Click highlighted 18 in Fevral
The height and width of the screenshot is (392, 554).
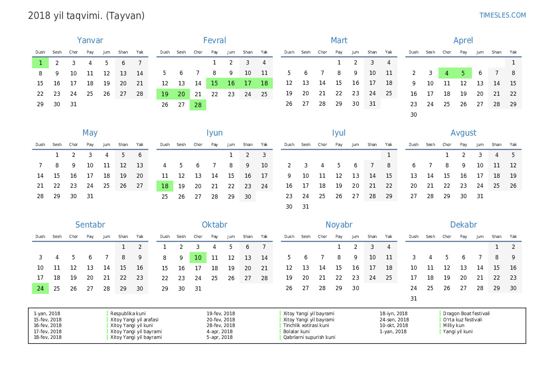tap(264, 83)
